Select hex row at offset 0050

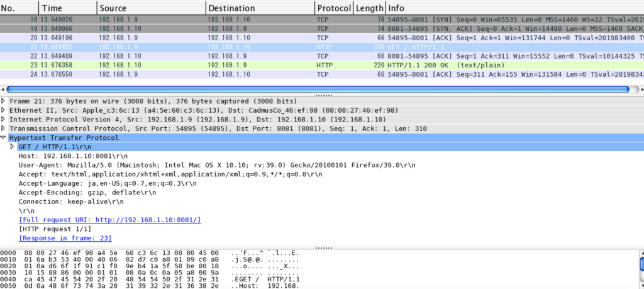150,286
